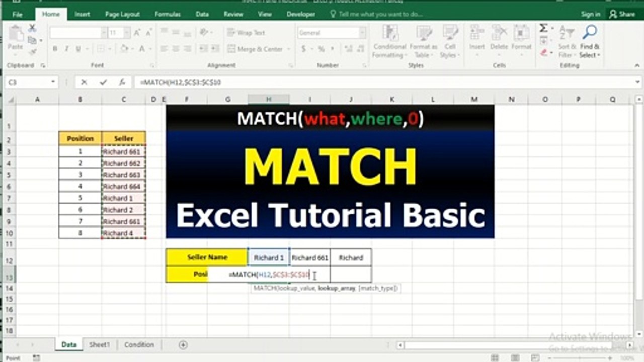Click the Orientation text angle icon
The width and height of the screenshot is (644, 362).
(204, 33)
